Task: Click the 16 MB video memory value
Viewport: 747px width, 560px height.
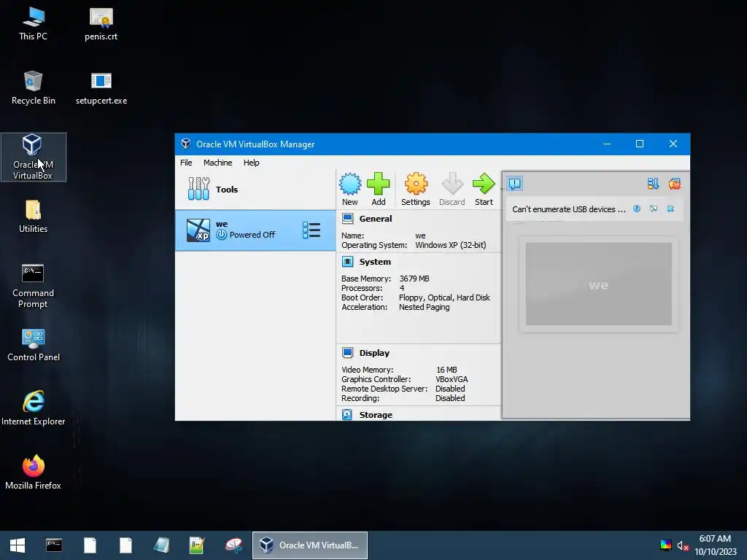Action: (446, 370)
